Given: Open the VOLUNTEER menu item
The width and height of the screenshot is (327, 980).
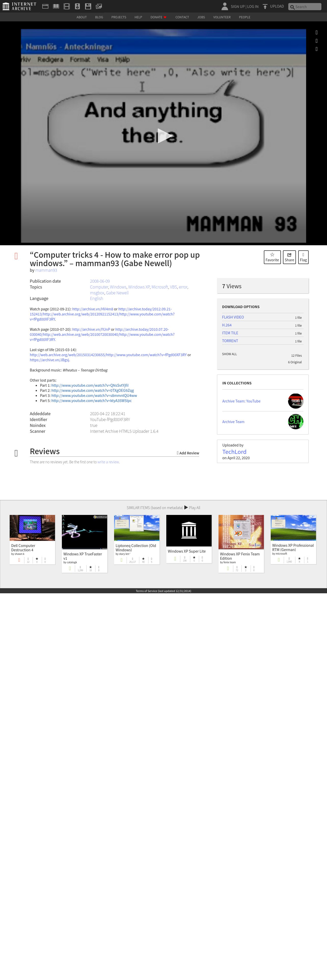Looking at the screenshot, I should point(222,17).
